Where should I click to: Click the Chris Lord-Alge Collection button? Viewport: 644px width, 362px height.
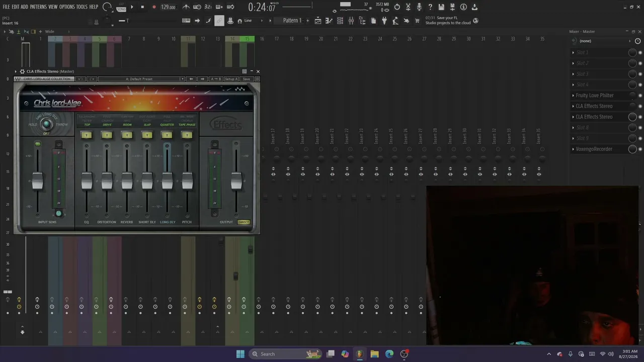44,79
